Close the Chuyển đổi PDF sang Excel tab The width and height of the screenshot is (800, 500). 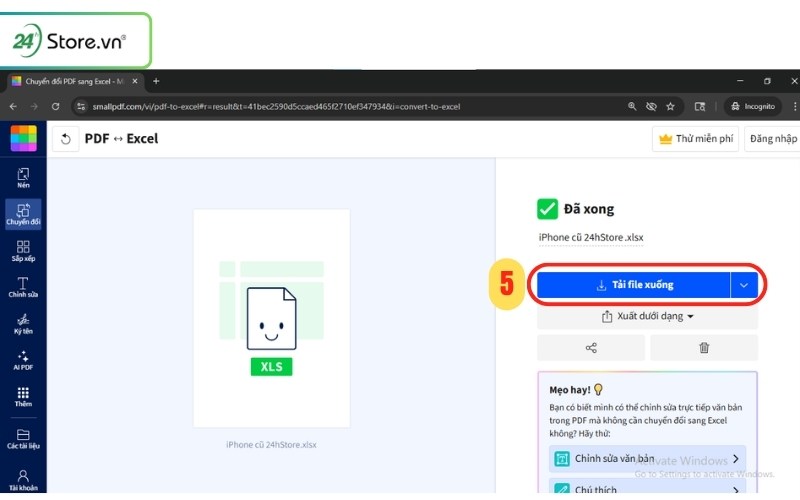click(135, 81)
